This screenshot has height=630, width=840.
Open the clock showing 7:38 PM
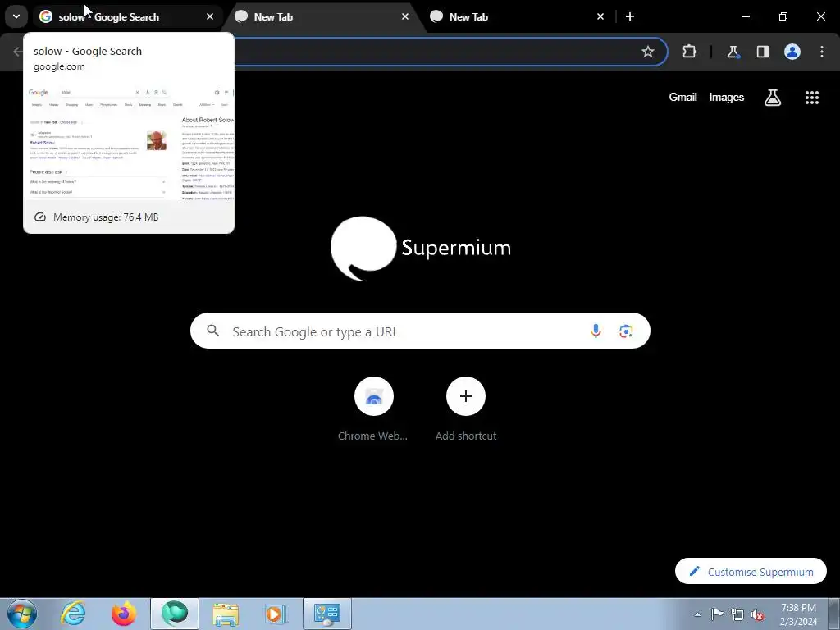[798, 614]
